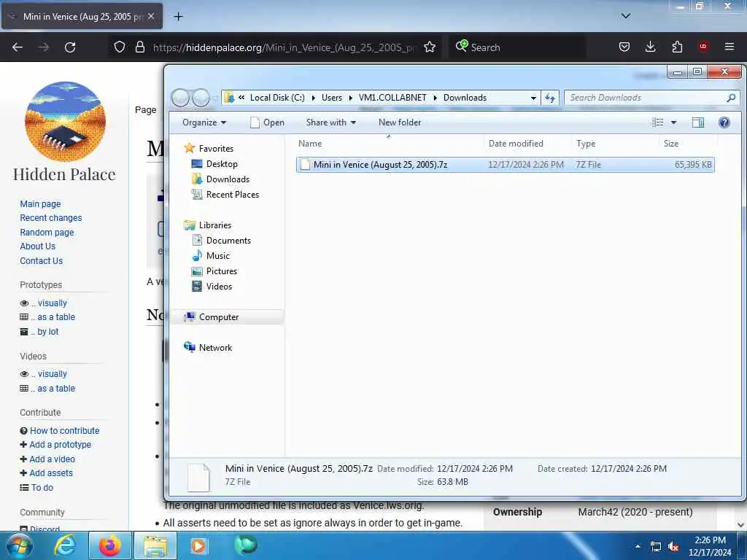Open Windows Media Player from taskbar
Image resolution: width=747 pixels, height=560 pixels.
198,545
